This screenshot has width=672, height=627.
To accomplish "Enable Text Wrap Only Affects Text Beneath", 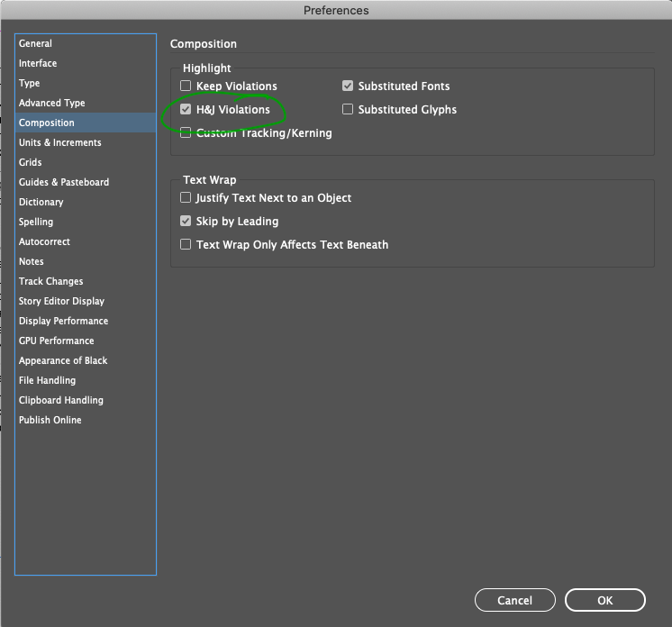I will pos(186,244).
